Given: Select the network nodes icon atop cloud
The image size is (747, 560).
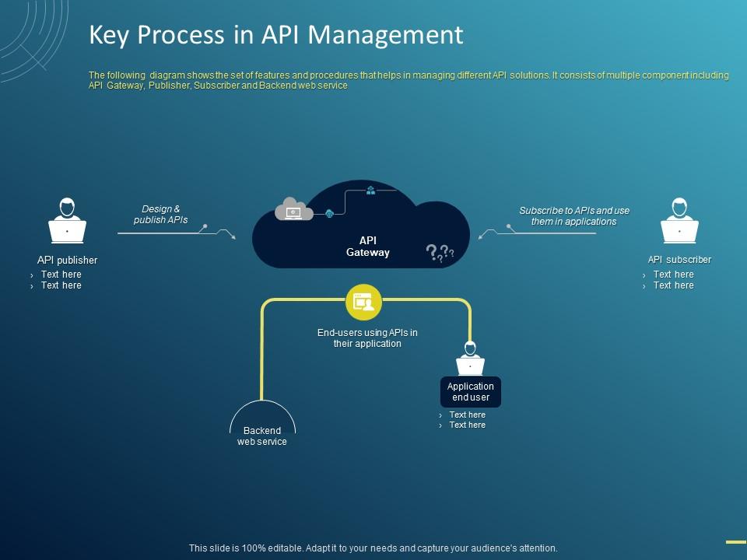Looking at the screenshot, I should point(370,191).
